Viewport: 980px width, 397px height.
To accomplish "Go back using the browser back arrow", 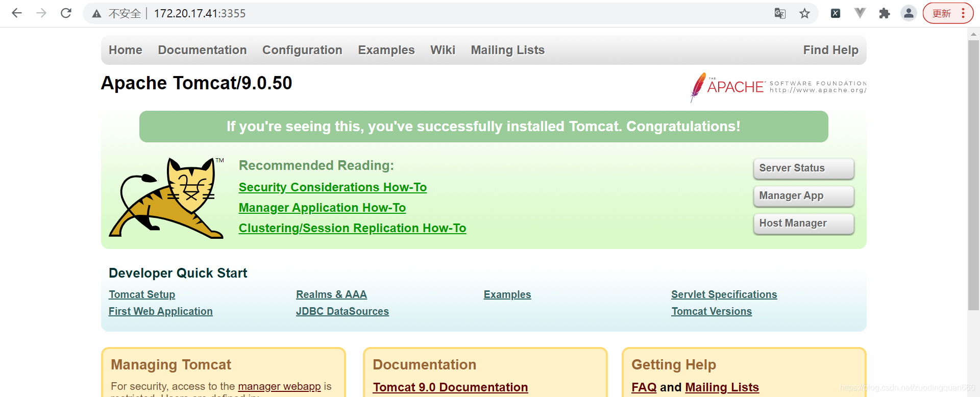I will click(17, 13).
